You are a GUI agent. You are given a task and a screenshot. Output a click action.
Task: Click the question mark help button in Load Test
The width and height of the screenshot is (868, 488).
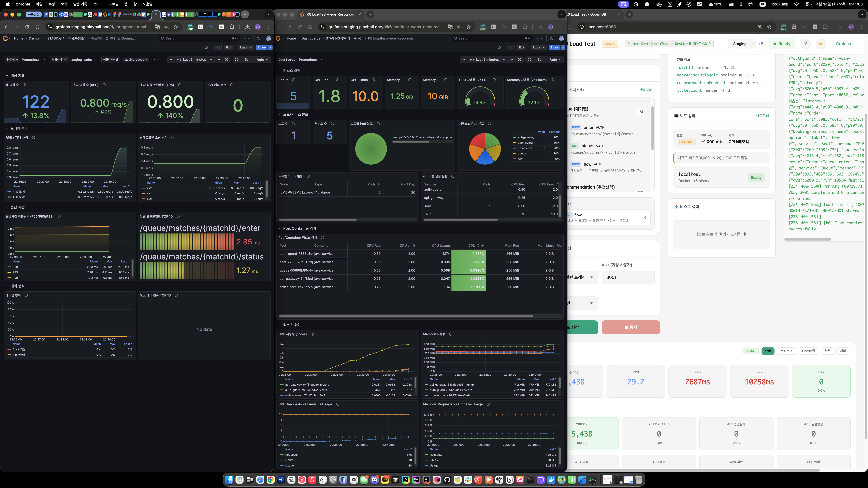[x=805, y=44]
